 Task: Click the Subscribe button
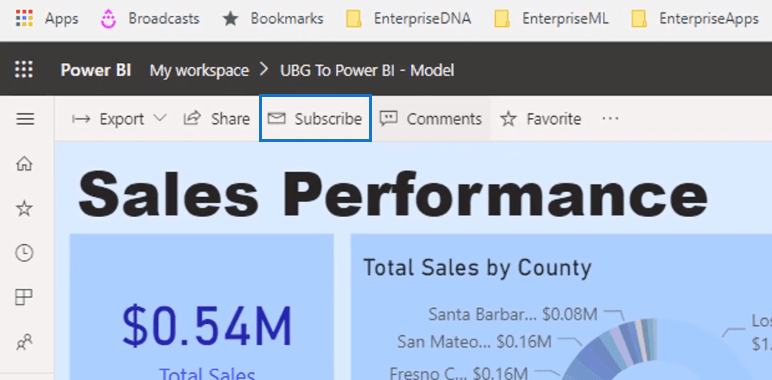click(315, 119)
